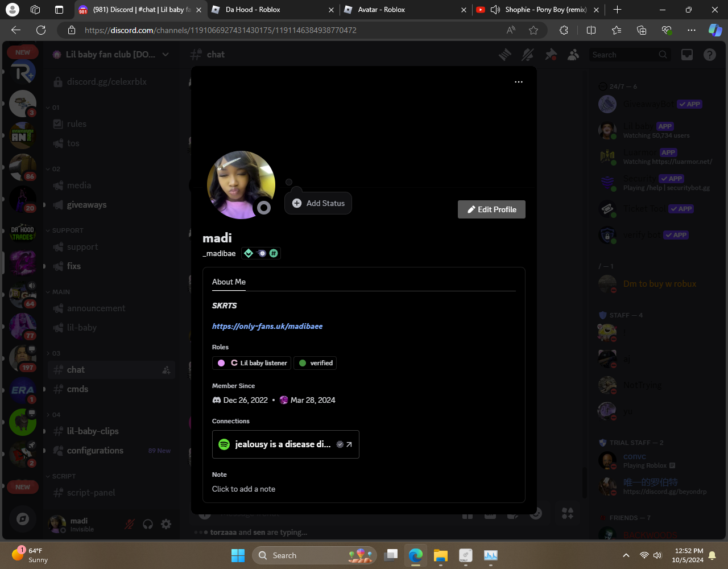Click the profile badges next to _madibae
The width and height of the screenshot is (728, 569).
point(261,253)
